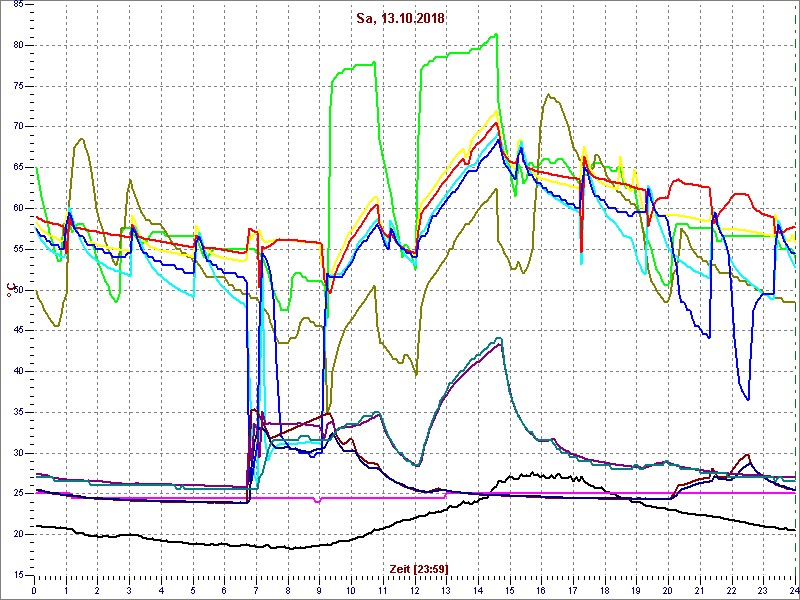The image size is (800, 600).
Task: Click hour 11 on the time axis
Action: 382,590
